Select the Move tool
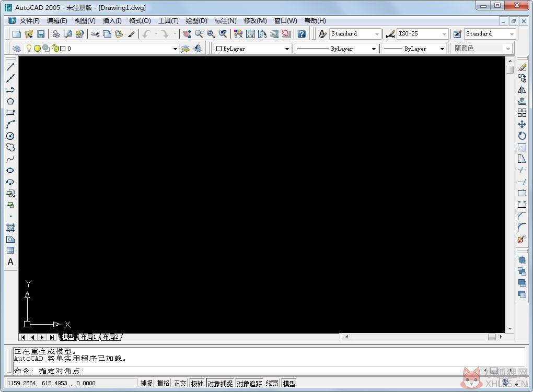This screenshot has height=392, width=533. pyautogui.click(x=522, y=124)
